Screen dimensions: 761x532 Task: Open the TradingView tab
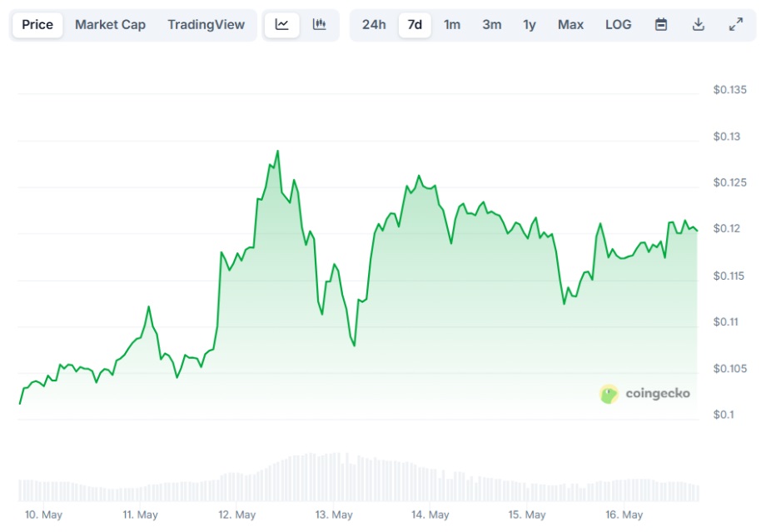[x=206, y=25]
